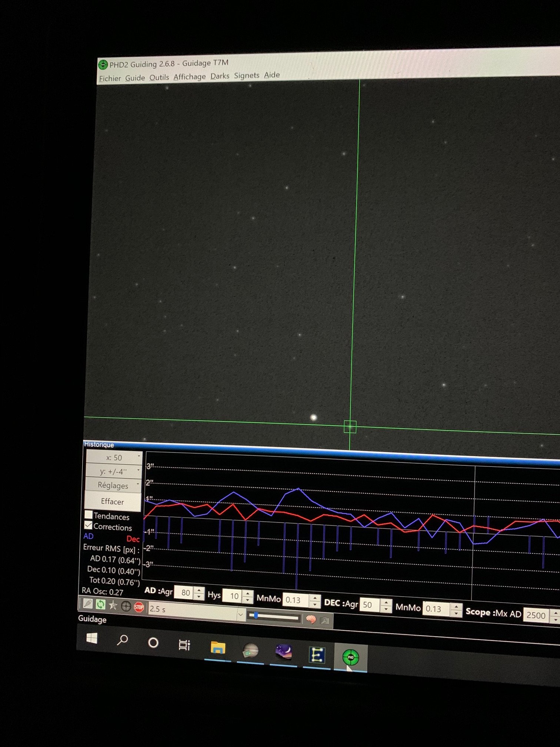
Task: Increase AD MnMo value with up arrow
Action: [315, 598]
